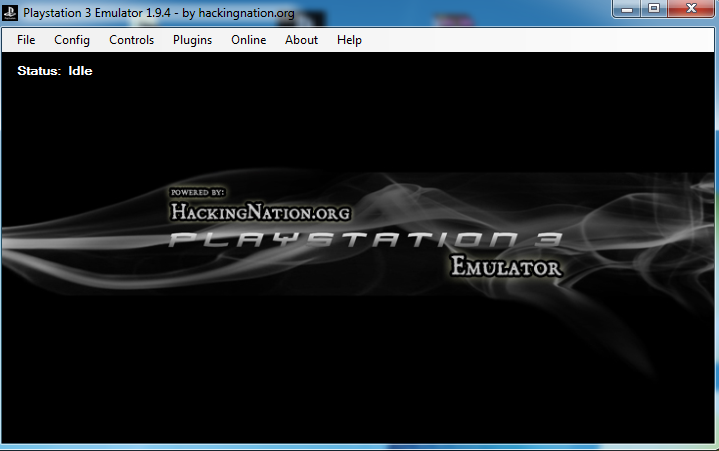
Task: Maximize the emulator window
Action: coord(654,9)
